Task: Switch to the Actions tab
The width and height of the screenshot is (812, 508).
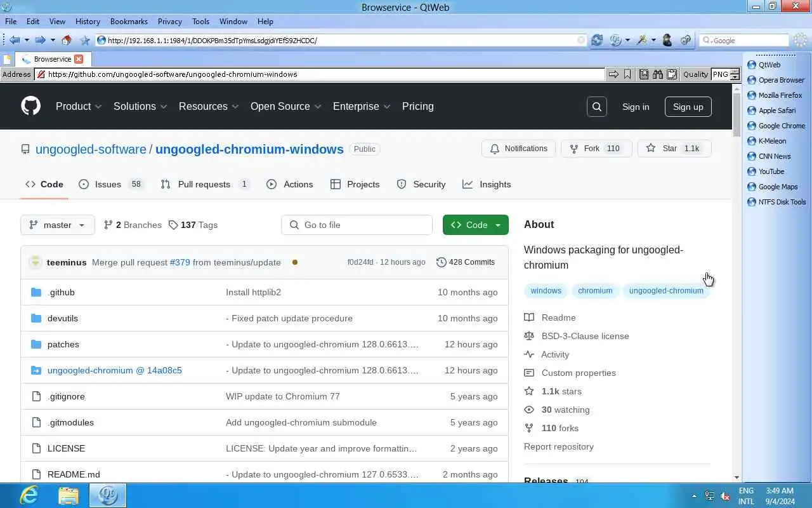Action: point(290,184)
